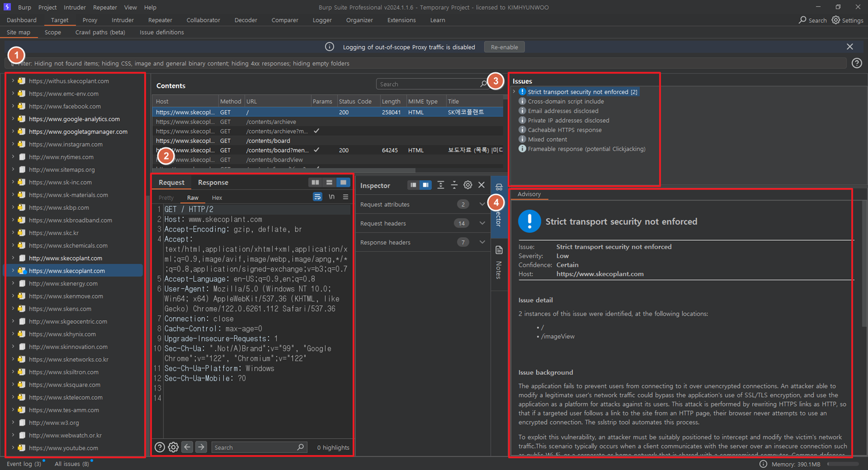Toggle non-printable characters display (\n)
868x470 pixels.
click(331, 197)
